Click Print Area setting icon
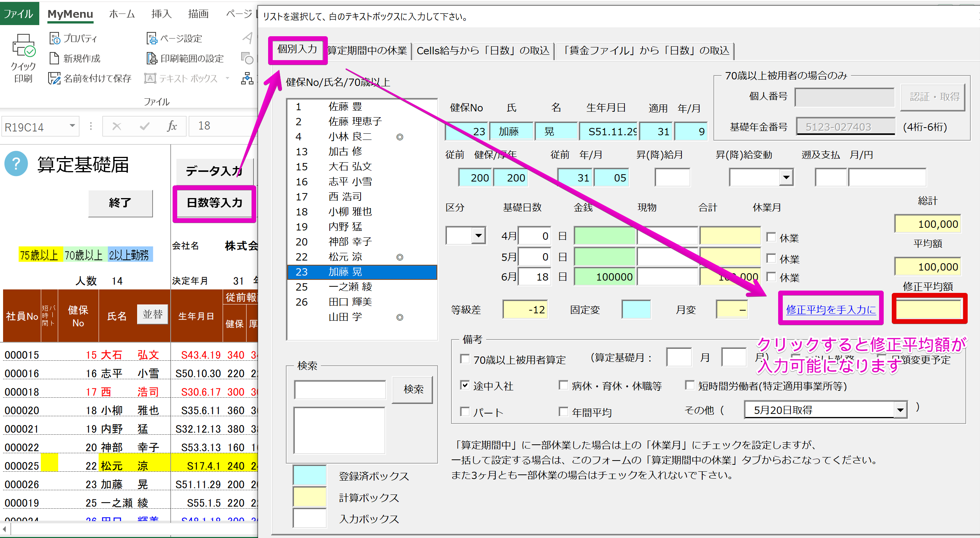 pyautogui.click(x=152, y=58)
